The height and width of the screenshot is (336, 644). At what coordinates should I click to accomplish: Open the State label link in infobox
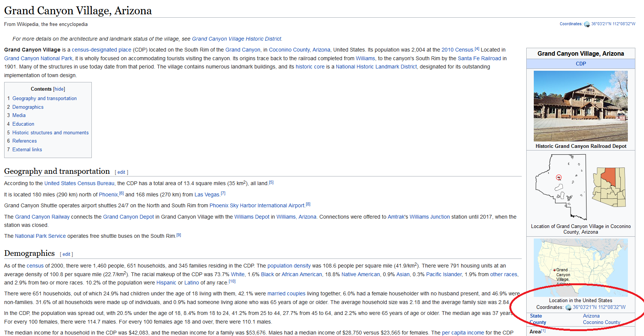pos(536,316)
